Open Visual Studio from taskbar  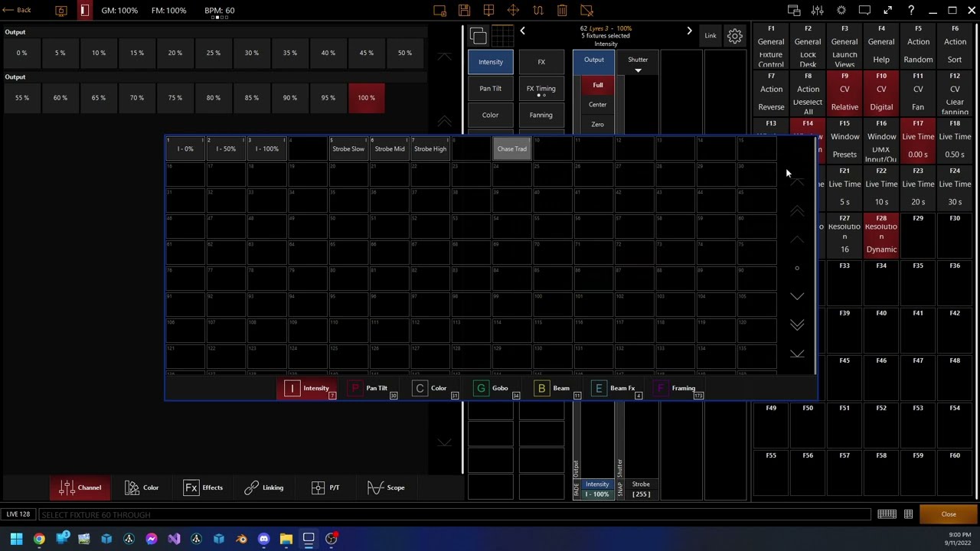click(174, 539)
